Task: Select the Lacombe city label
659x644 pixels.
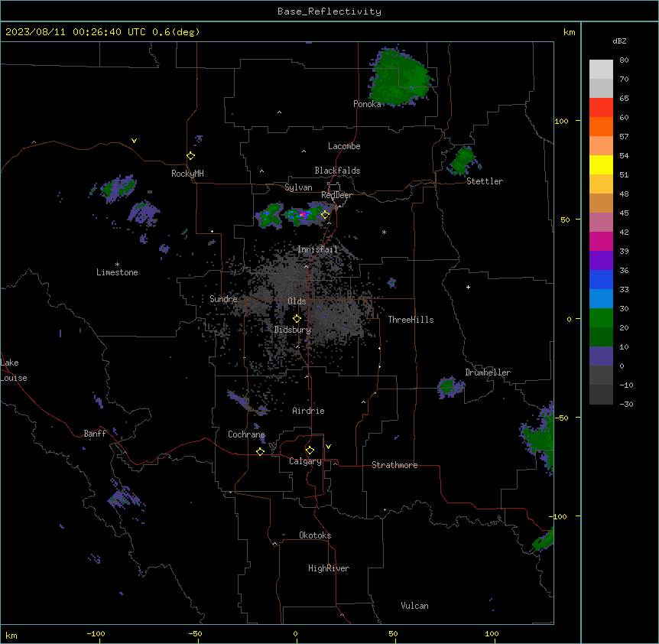Action: [x=344, y=146]
